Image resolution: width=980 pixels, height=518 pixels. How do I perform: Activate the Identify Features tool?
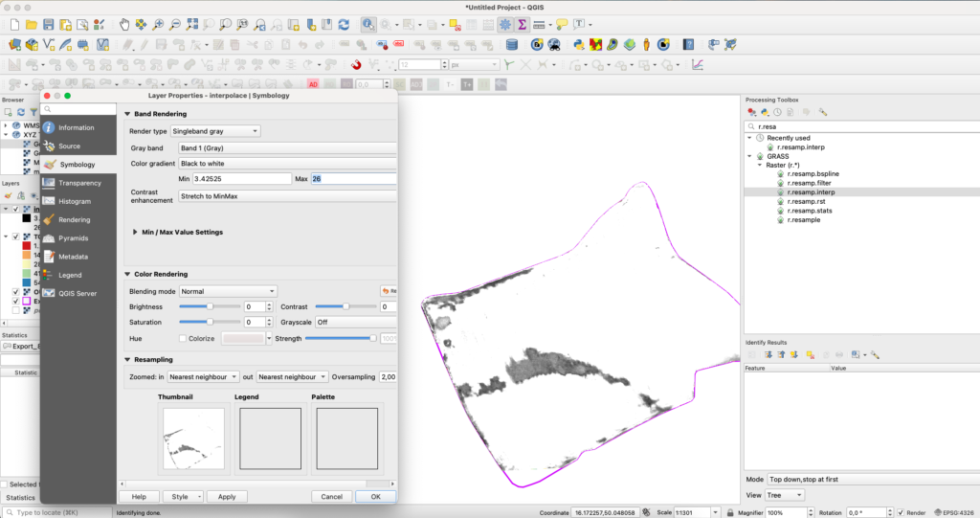pos(368,24)
